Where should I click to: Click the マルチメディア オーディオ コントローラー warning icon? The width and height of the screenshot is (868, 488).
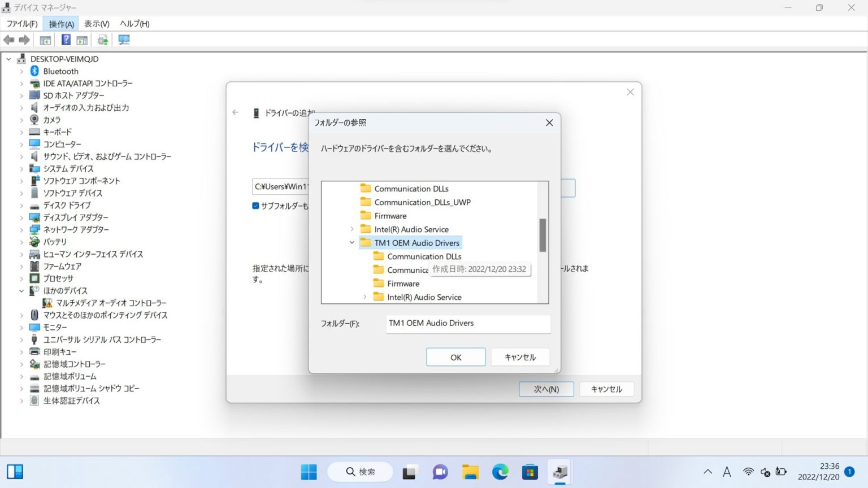tap(48, 303)
